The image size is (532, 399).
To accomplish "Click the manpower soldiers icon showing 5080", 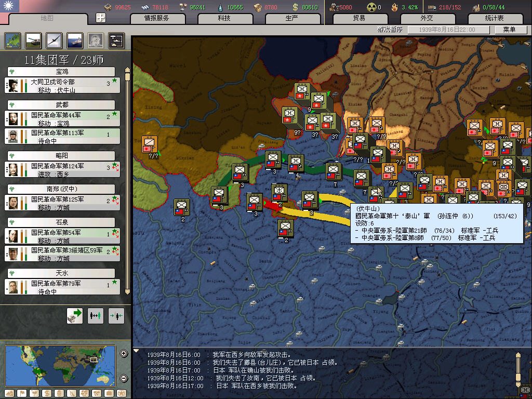I will [x=334, y=7].
